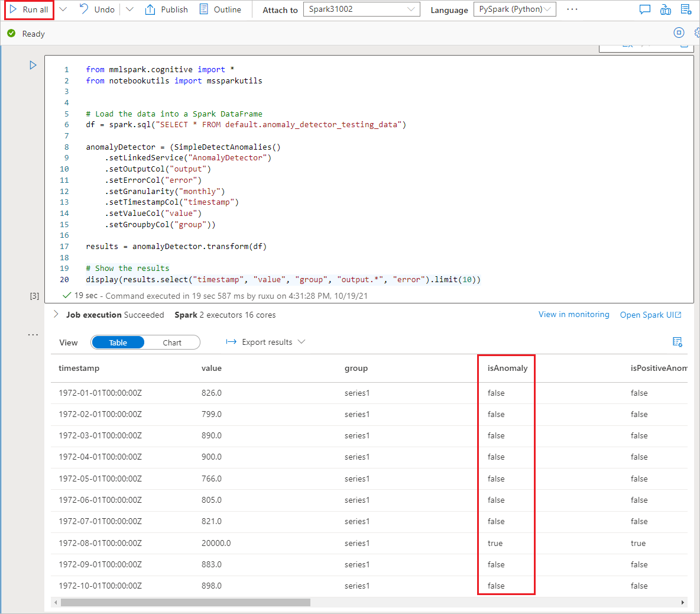Viewport: 700px width, 614px height.
Task: Click the Run all button
Action: [29, 9]
